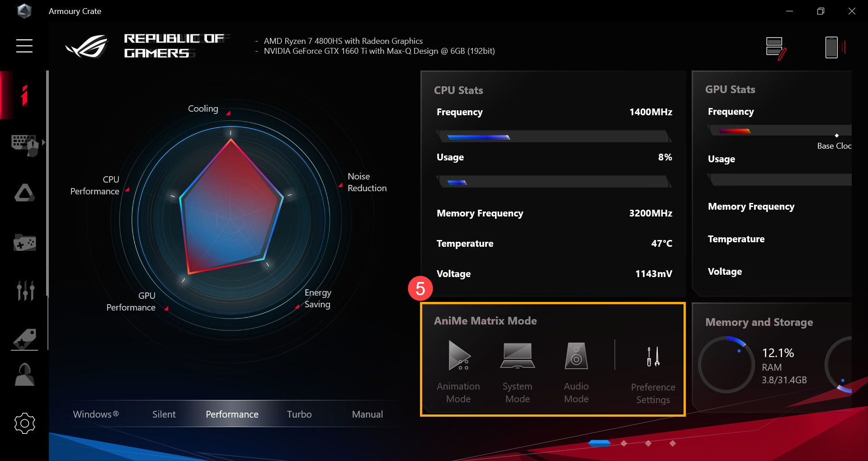Click the 3.8/31.4GB RAM usage text
Screen dimensions: 868x461
[784, 380]
